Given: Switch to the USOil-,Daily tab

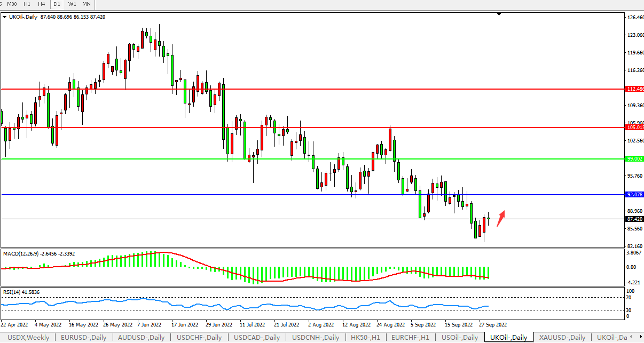Looking at the screenshot, I should tap(460, 337).
